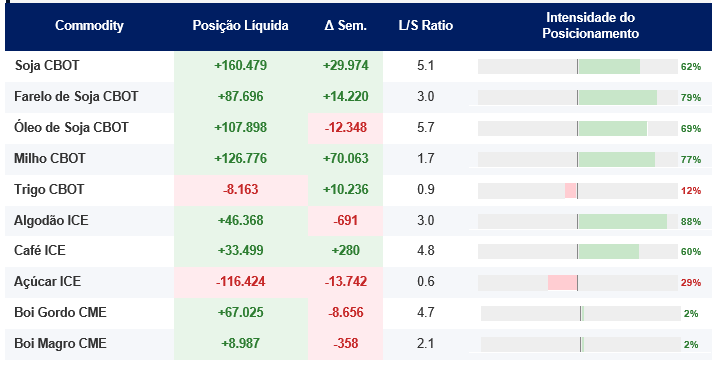Select the Δ Sem. column header
This screenshot has width=719, height=366.
click(x=345, y=25)
